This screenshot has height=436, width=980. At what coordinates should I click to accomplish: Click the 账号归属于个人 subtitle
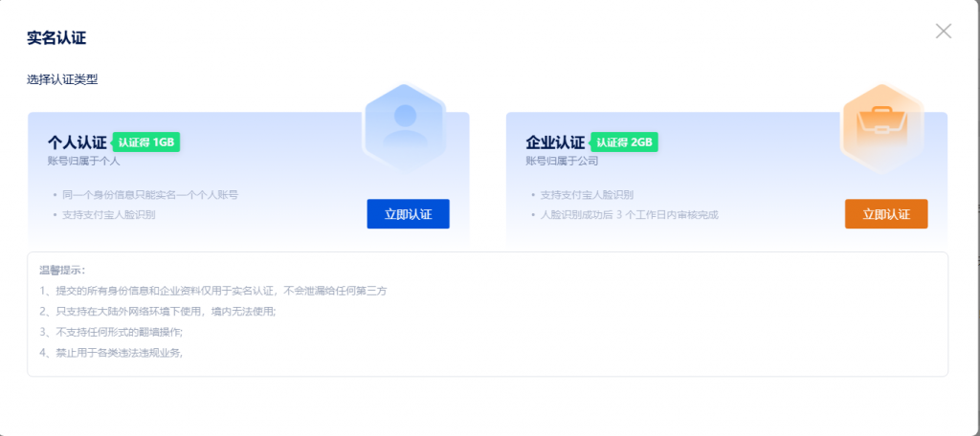84,162
